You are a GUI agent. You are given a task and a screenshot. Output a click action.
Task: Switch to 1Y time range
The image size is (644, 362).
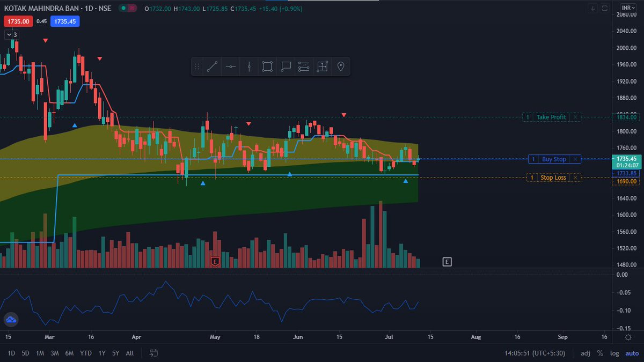click(x=102, y=353)
